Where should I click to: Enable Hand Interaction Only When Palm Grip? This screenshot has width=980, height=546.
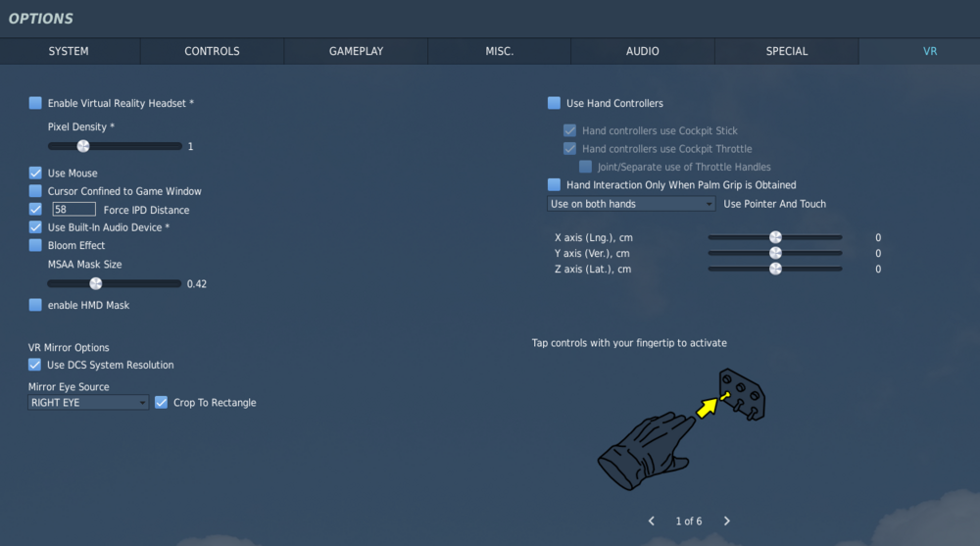(x=554, y=185)
